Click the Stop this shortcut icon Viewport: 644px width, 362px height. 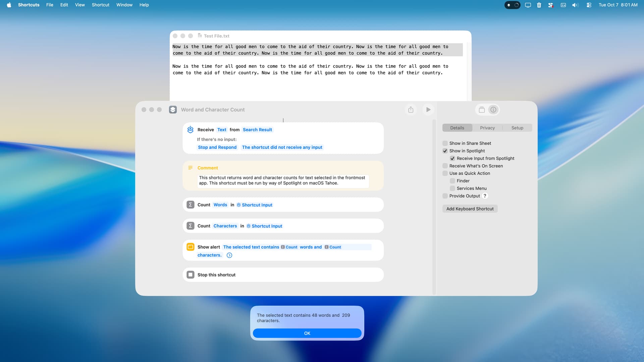(191, 275)
